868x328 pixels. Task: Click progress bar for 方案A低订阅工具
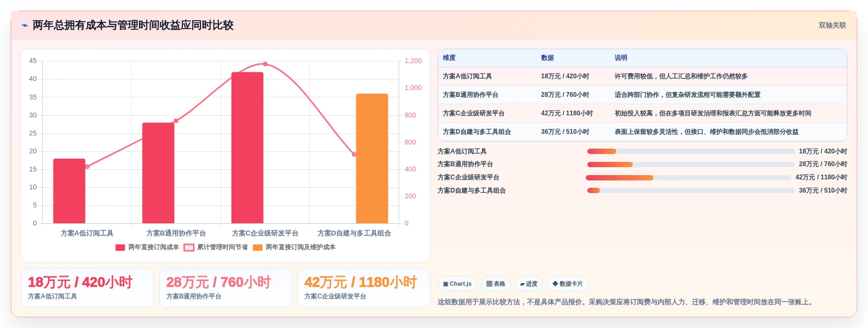(x=691, y=151)
